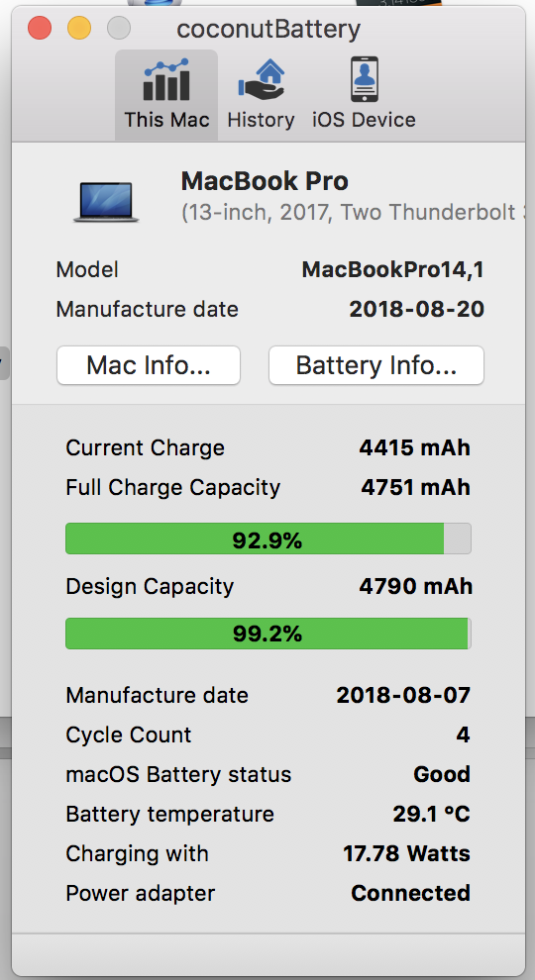Viewport: 535px width, 980px height.
Task: Open the History house-in-hand icon
Action: (x=261, y=80)
